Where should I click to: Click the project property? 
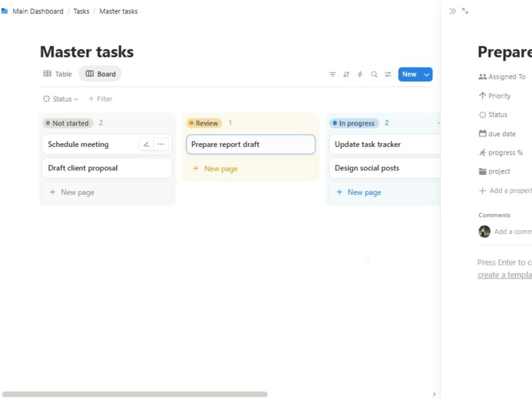[x=494, y=171]
